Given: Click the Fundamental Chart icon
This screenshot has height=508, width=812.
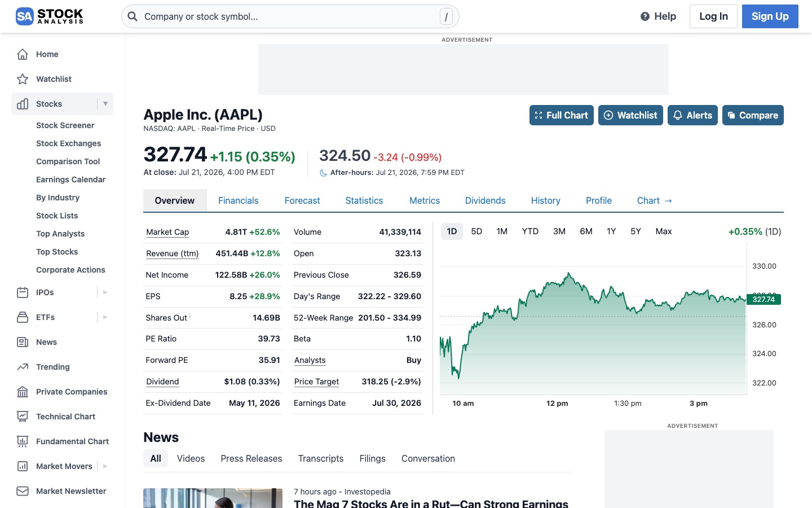Looking at the screenshot, I should (23, 441).
